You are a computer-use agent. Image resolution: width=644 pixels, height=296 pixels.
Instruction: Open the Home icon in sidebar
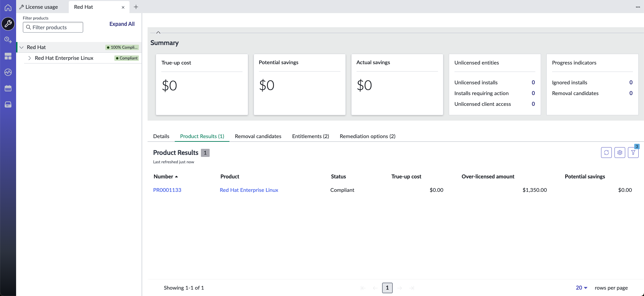(8, 8)
